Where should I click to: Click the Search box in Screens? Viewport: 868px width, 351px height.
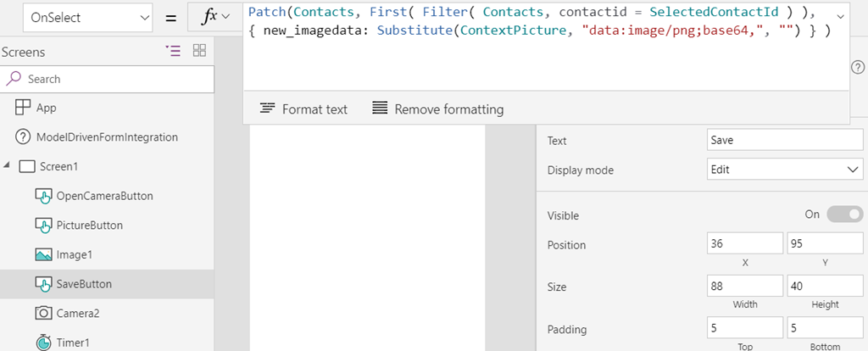tap(108, 79)
